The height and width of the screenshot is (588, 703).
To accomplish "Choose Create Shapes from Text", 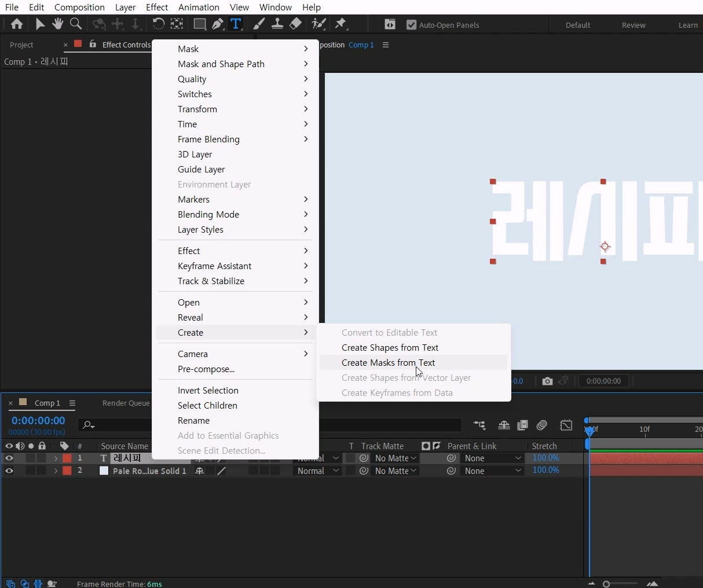I will (413, 348).
